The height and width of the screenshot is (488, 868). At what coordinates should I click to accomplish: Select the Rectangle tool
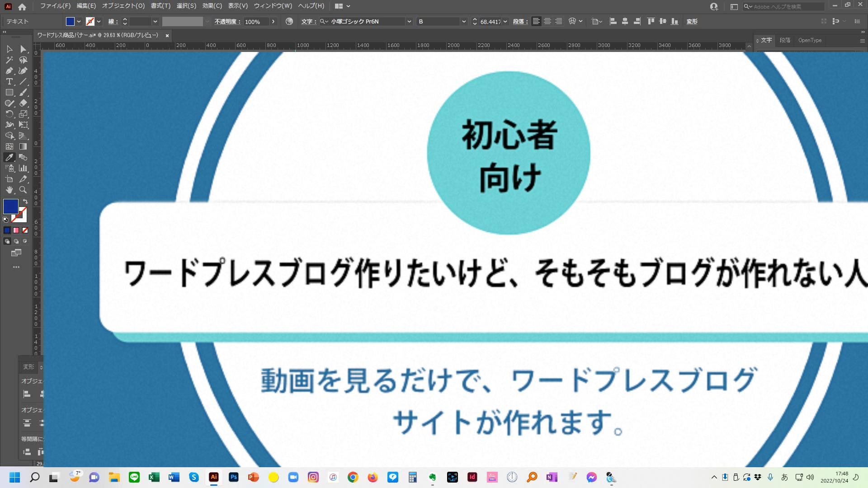click(9, 92)
